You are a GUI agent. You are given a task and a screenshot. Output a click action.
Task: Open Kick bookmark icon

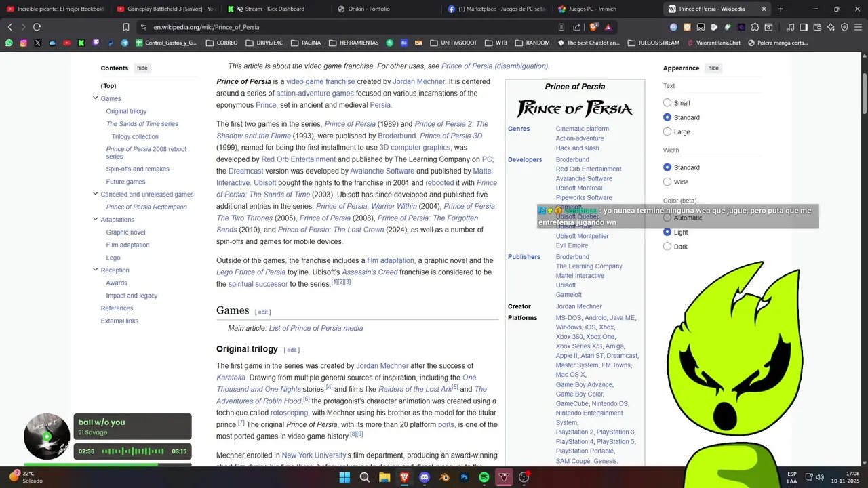pos(81,43)
